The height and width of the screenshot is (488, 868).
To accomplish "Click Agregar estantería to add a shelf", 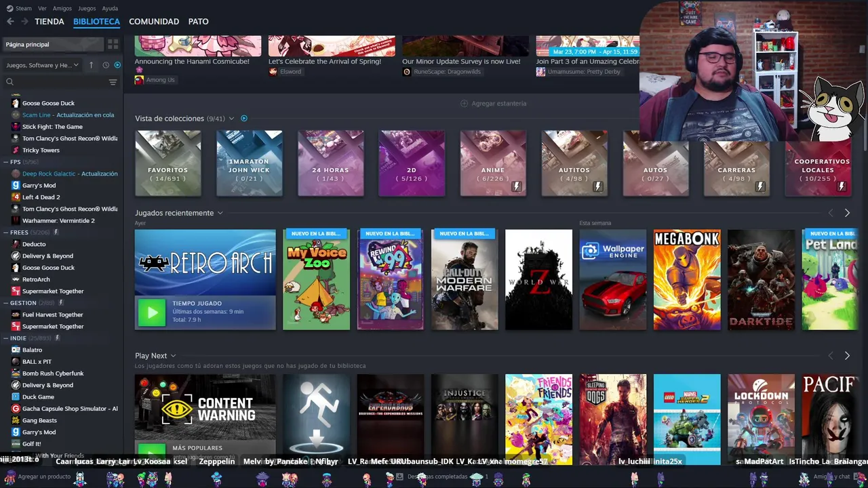I will point(493,104).
